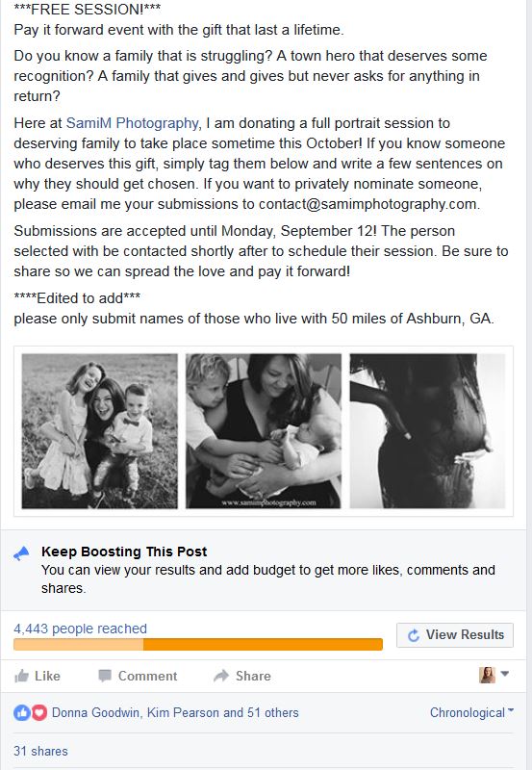Click the thumbs-up Like icon
This screenshot has height=770, width=532.
21,677
